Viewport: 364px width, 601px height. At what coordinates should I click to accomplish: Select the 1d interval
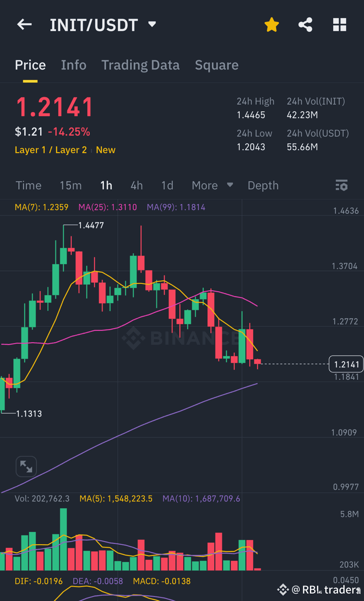(167, 185)
